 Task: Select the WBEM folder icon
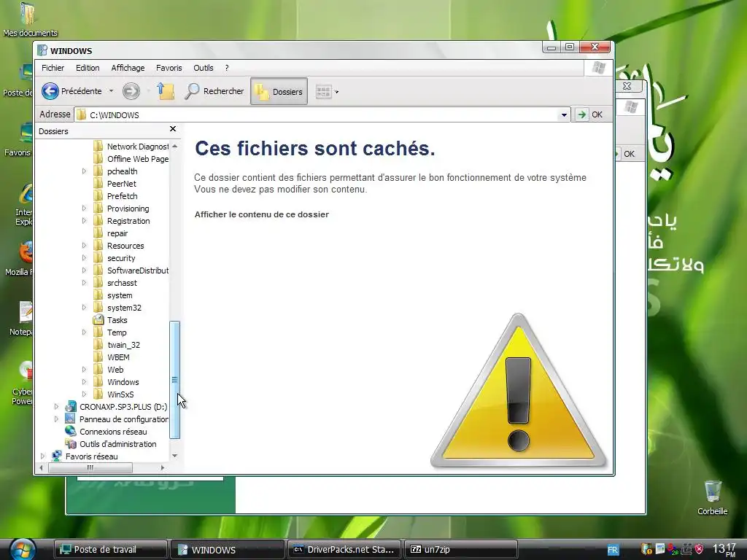pyautogui.click(x=98, y=357)
